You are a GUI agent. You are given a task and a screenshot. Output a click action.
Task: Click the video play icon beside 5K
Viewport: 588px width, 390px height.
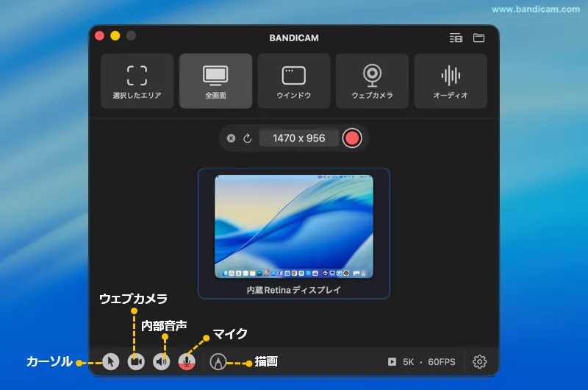(x=392, y=362)
